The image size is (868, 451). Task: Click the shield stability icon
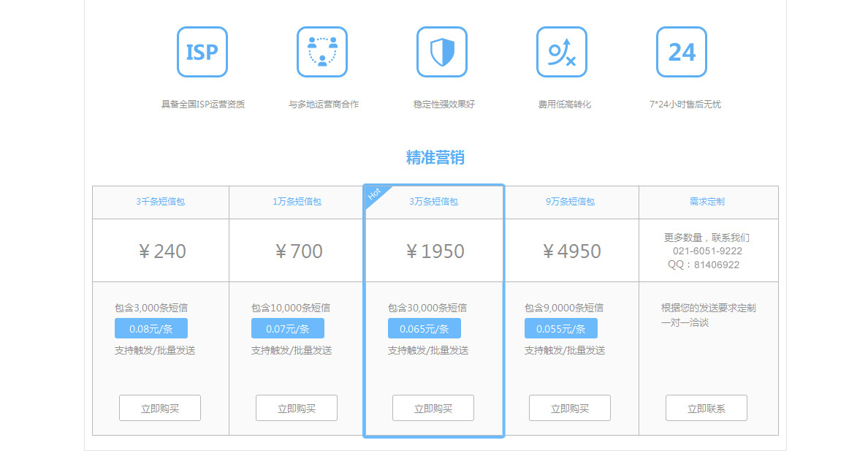tap(442, 52)
